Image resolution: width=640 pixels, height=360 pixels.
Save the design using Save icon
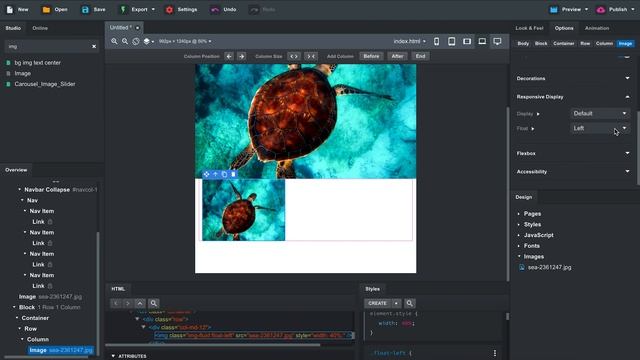[x=85, y=9]
